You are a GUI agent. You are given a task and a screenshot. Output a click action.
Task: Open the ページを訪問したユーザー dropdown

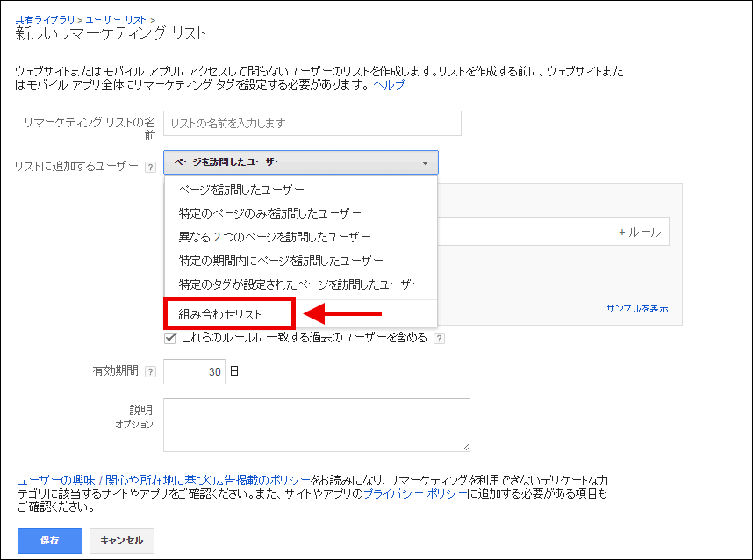[x=300, y=162]
